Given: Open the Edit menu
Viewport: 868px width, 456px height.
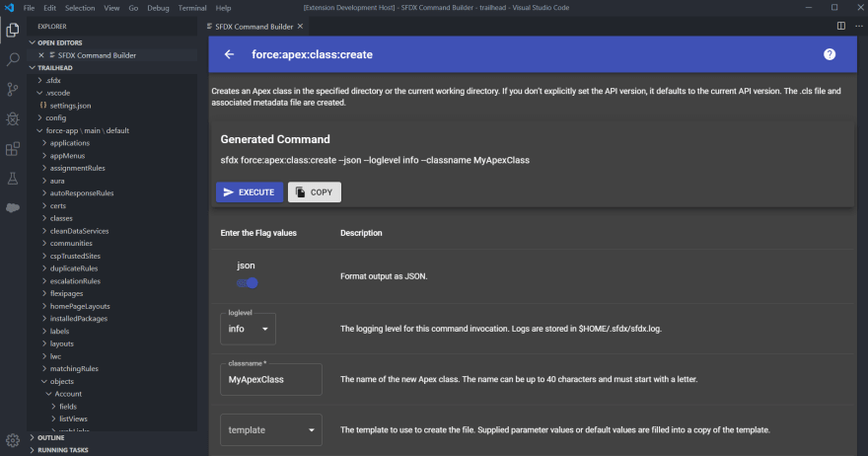Looking at the screenshot, I should click(x=50, y=8).
